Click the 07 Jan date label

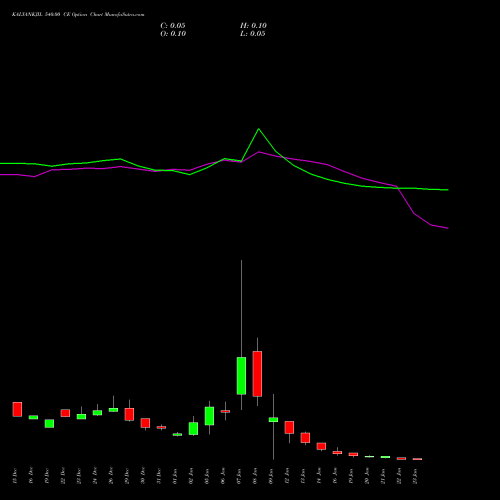(x=238, y=476)
